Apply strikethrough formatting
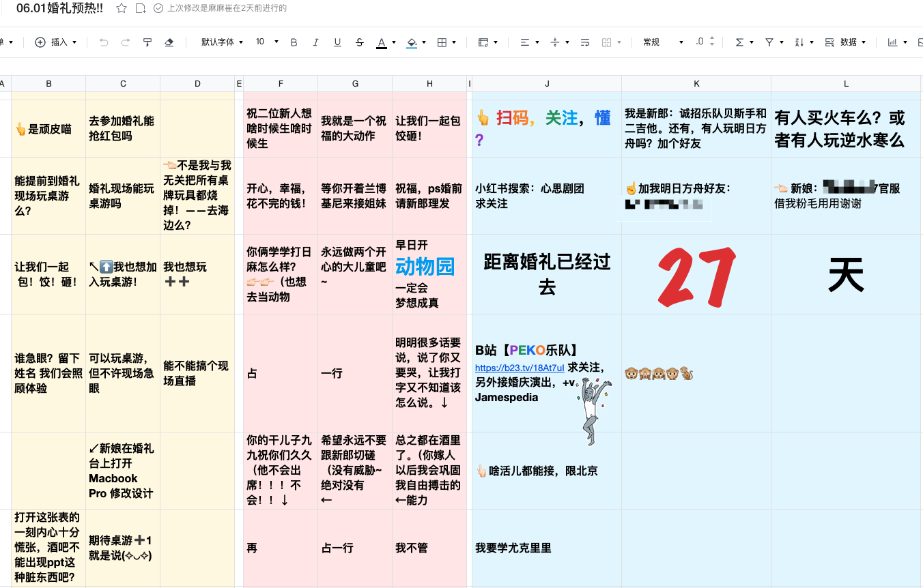The width and height of the screenshot is (923, 588). click(x=360, y=42)
